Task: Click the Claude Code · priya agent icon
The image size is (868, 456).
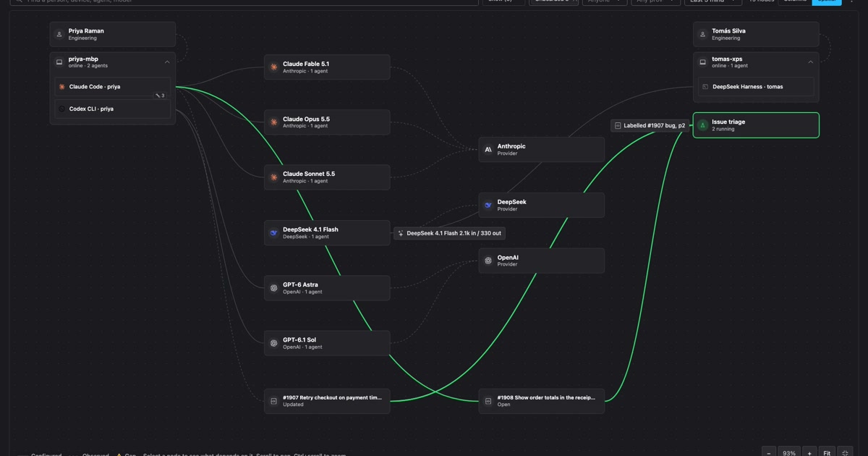Action: pos(62,87)
